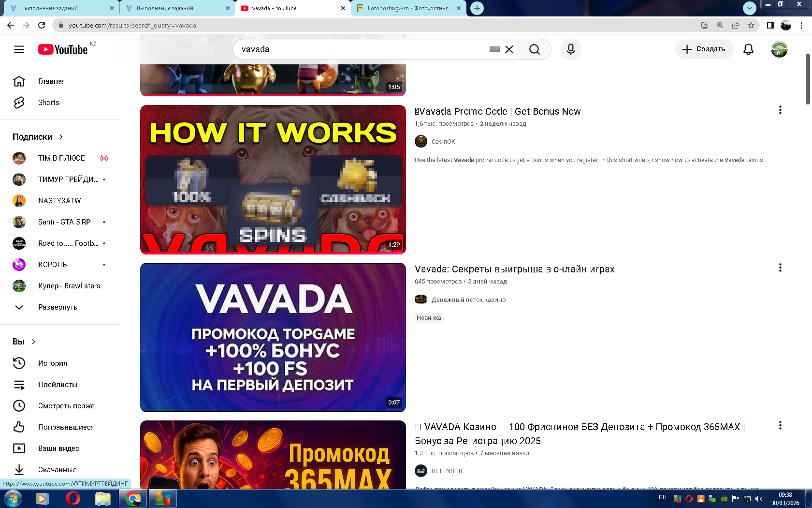This screenshot has width=812, height=508.
Task: Bookmark this page with the star
Action: coord(751,25)
